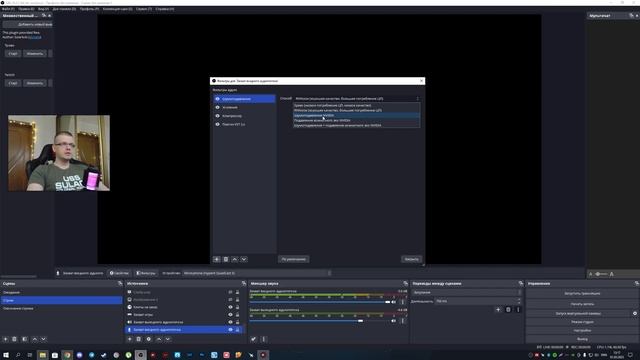Remove scene transition with trash icon
The height and width of the screenshot is (360, 640).
[508, 309]
